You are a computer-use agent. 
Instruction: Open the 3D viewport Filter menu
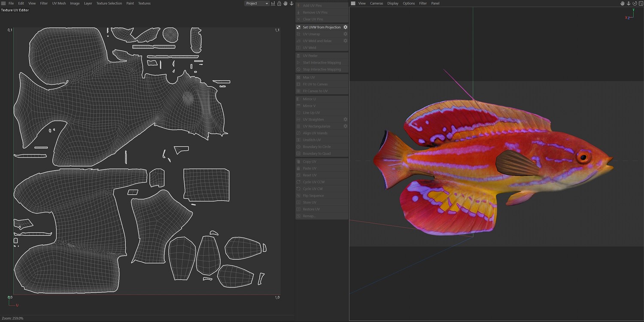pyautogui.click(x=423, y=3)
